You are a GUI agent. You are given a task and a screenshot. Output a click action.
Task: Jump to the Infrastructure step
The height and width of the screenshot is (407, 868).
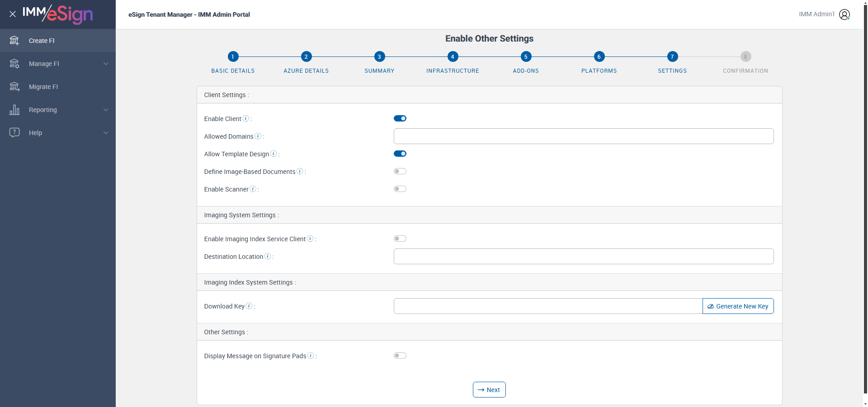point(453,57)
